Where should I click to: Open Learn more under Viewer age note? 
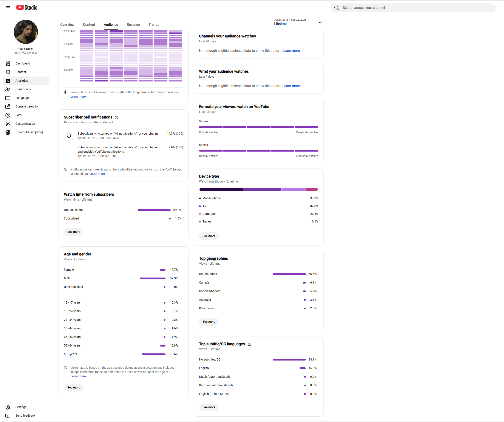[78, 376]
